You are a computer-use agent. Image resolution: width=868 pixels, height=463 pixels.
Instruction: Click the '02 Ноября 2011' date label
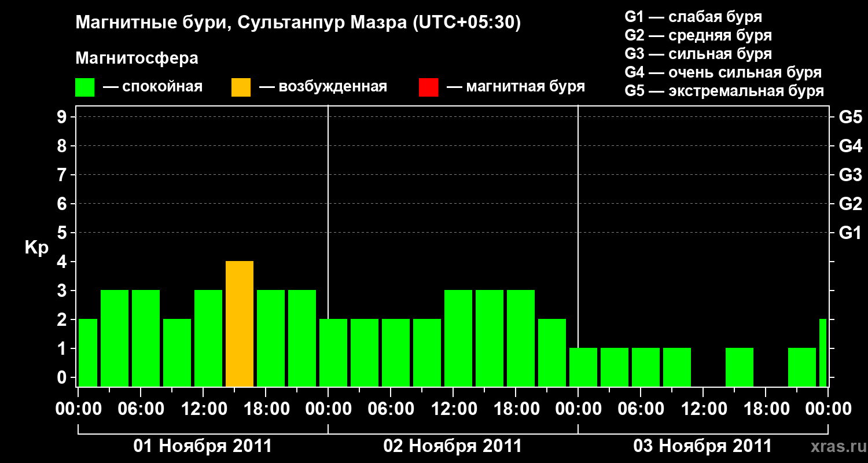coord(453,446)
